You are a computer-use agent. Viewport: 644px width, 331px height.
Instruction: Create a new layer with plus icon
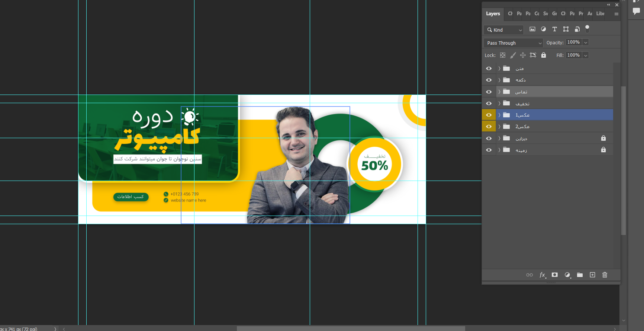(x=592, y=275)
